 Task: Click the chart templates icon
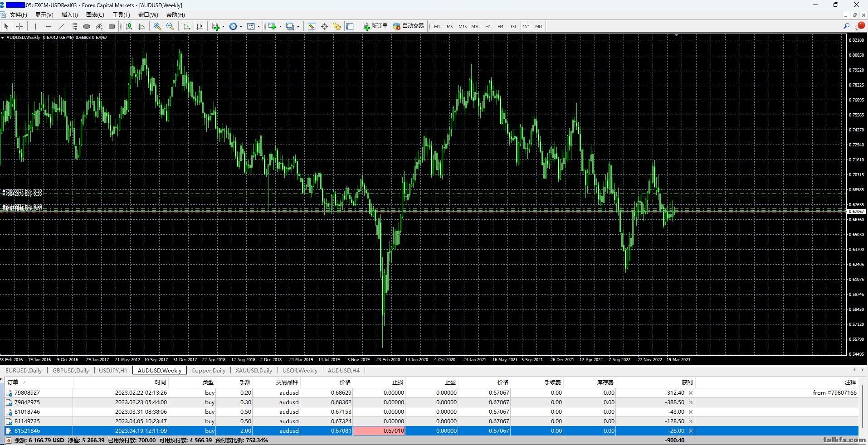(251, 26)
